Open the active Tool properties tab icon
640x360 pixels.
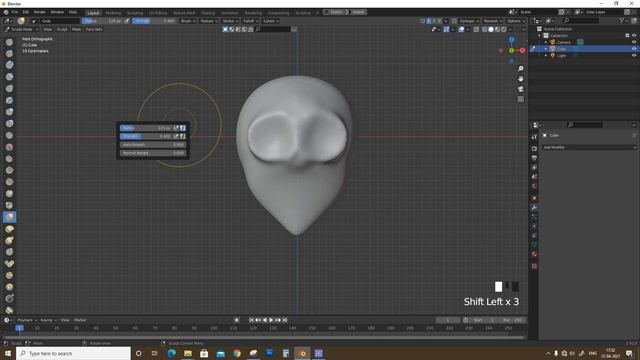(x=534, y=137)
